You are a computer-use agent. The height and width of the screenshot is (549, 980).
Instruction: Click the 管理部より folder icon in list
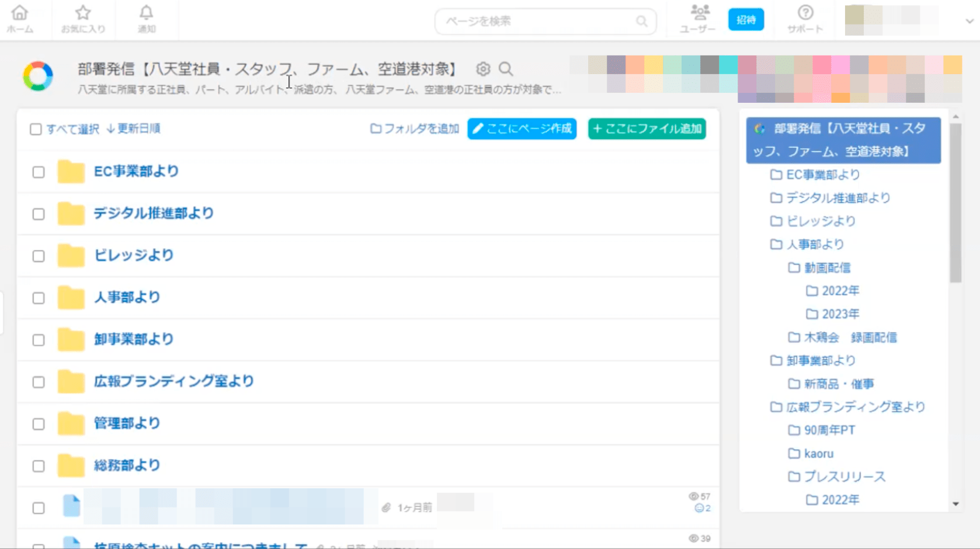(x=71, y=424)
